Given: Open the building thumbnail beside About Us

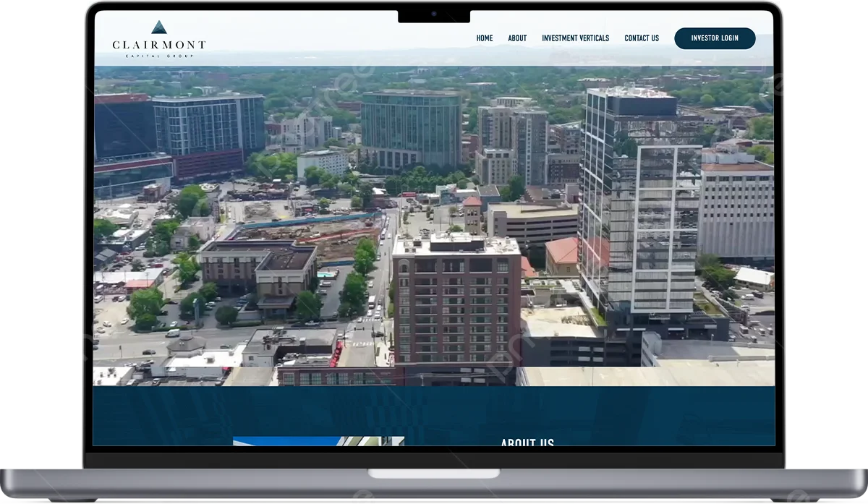Looking at the screenshot, I should click(318, 441).
